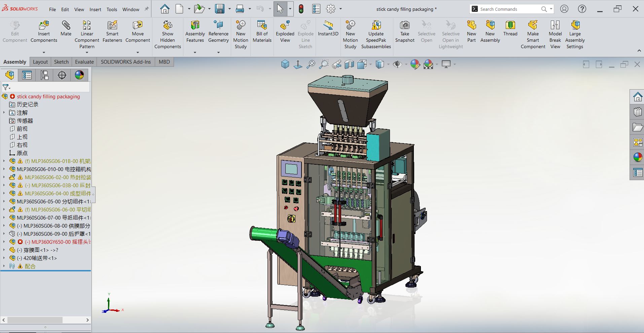Open PropertyManager tab icon

click(x=27, y=75)
